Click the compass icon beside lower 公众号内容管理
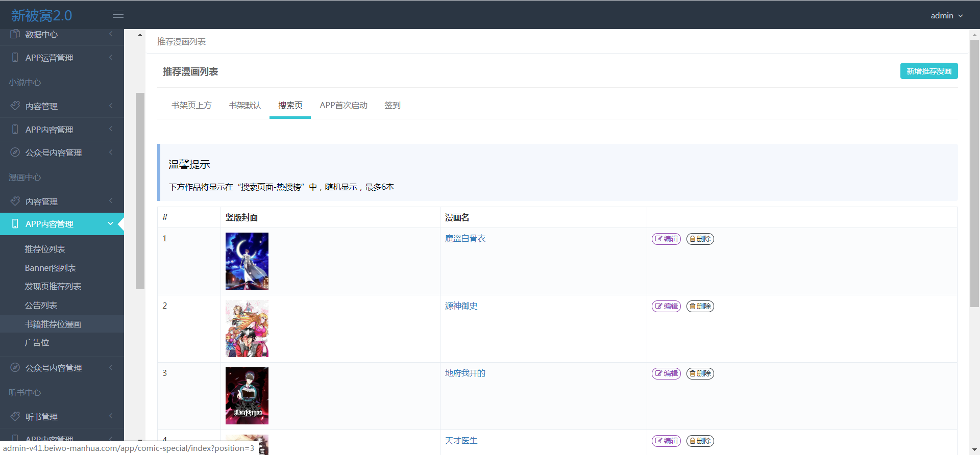 pos(15,367)
